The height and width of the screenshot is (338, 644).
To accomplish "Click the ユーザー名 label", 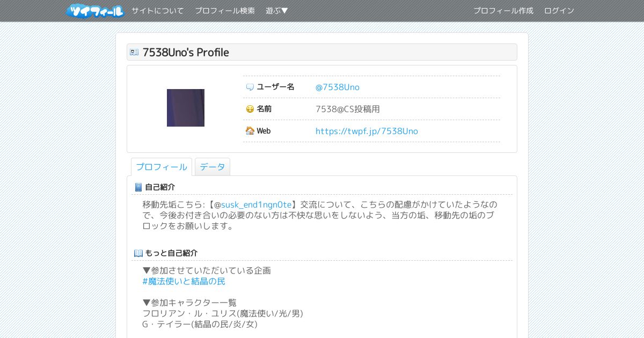I will click(276, 87).
